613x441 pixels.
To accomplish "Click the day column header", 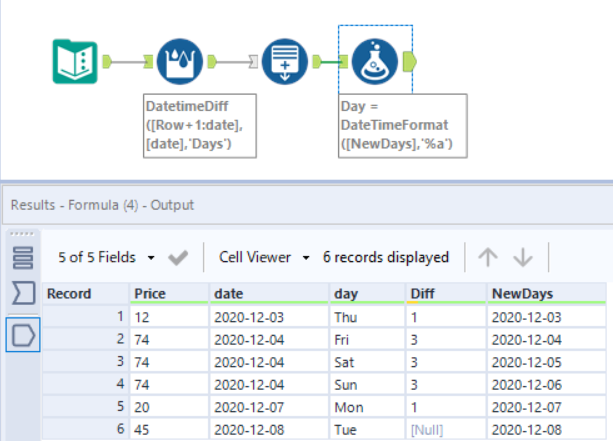I will tap(367, 294).
